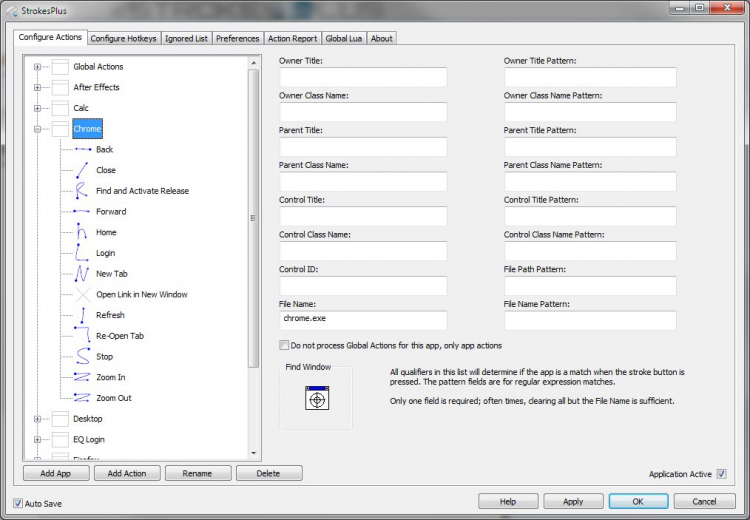Toggle the Auto Save checkbox
Image resolution: width=750 pixels, height=520 pixels.
(18, 503)
